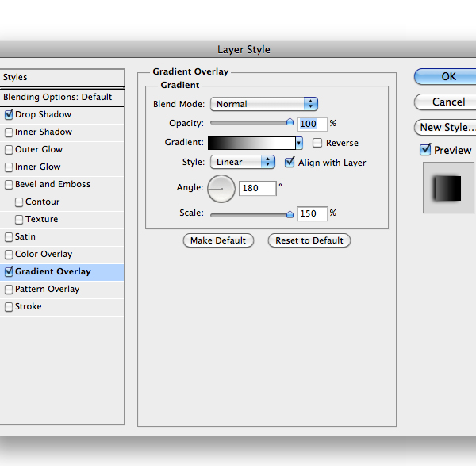Click the Opacity value field
Viewport: 476px width, 476px height.
click(x=312, y=124)
